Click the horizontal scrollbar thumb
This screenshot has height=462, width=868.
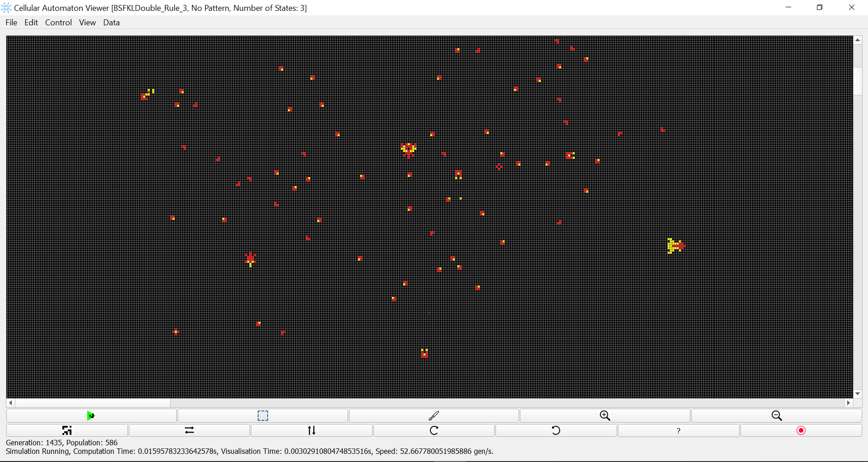point(93,403)
